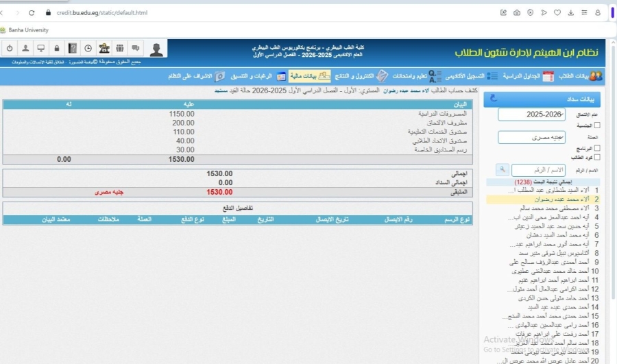Toggle the البرنامج program checkbox

(597, 148)
